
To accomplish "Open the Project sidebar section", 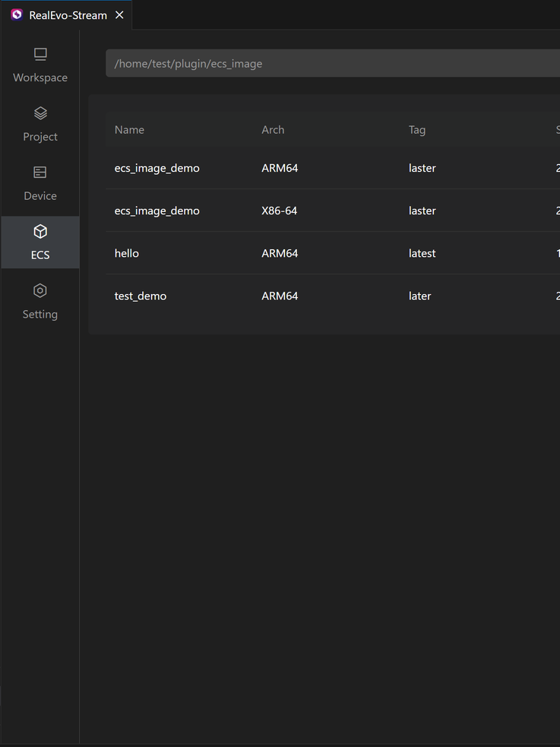I will click(40, 125).
